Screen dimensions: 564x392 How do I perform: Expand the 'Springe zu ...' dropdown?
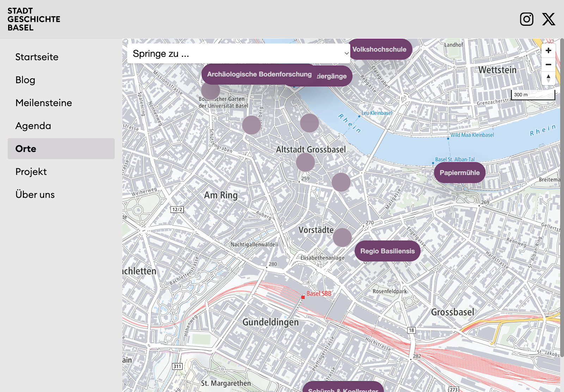(x=239, y=54)
